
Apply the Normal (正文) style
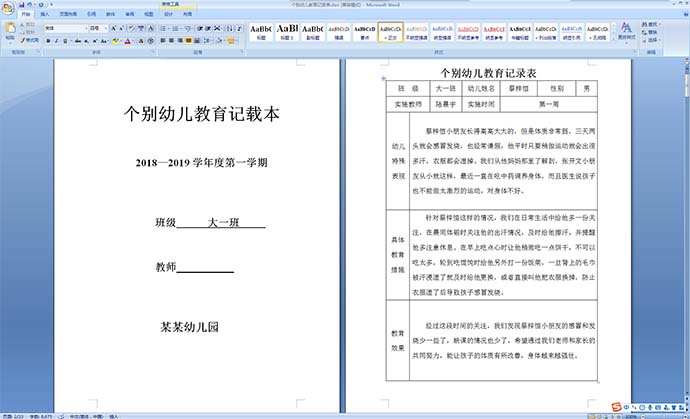click(391, 32)
